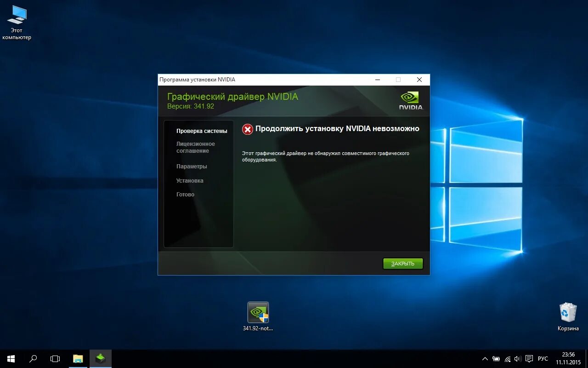Viewport: 588px width, 368px height.
Task: Click the disabled maximize button of installer
Action: (x=398, y=80)
